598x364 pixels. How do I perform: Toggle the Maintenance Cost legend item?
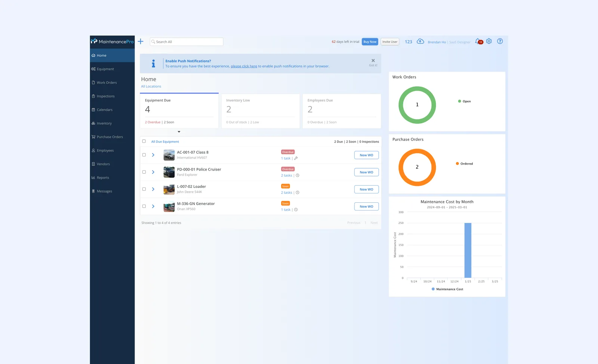[447, 289]
